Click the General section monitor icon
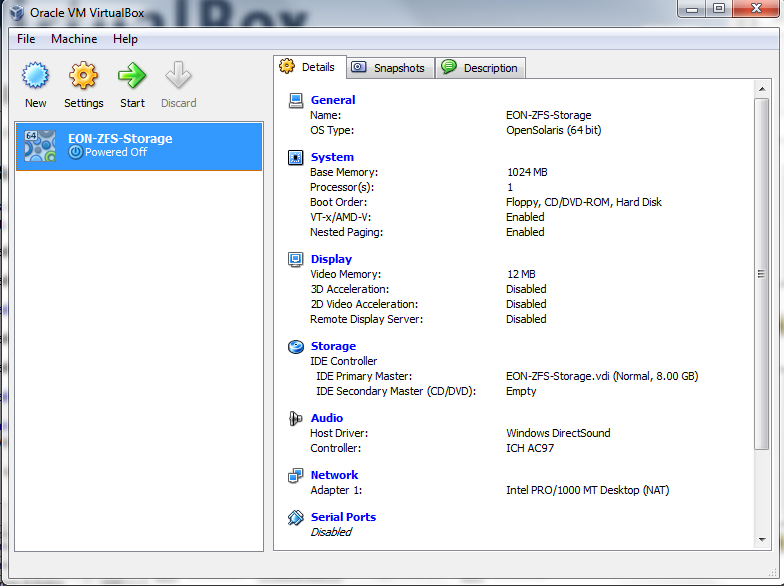The height and width of the screenshot is (586, 784). [296, 100]
